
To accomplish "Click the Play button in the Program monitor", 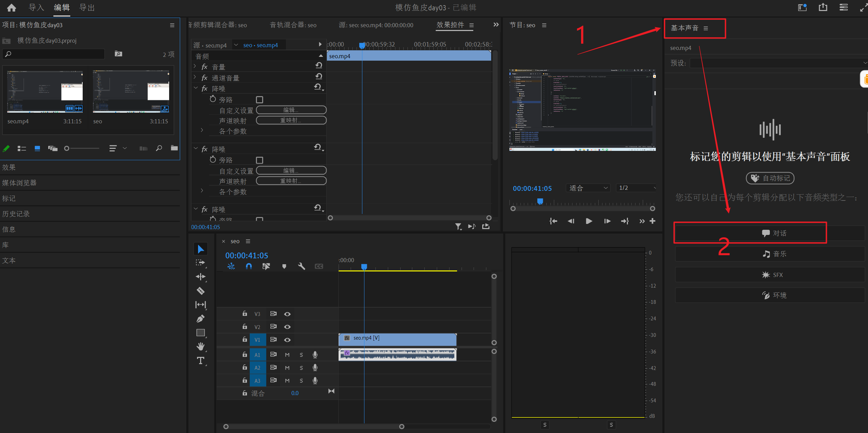I will 589,221.
